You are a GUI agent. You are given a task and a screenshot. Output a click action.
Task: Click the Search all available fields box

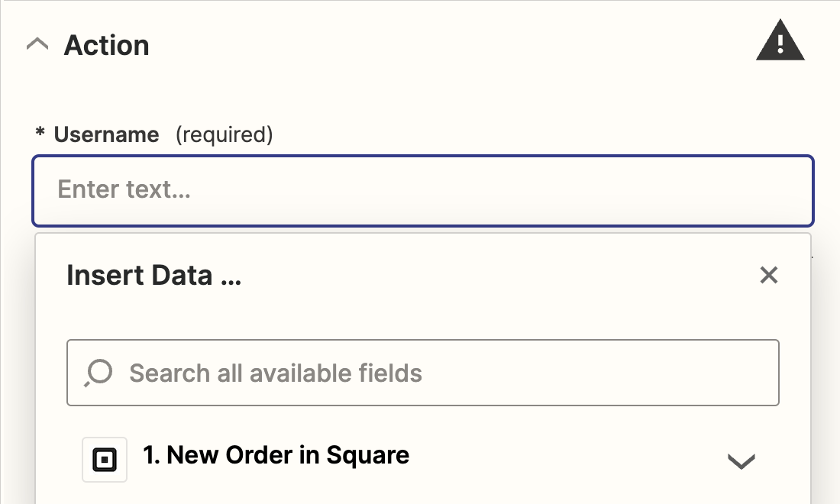pyautogui.click(x=423, y=373)
